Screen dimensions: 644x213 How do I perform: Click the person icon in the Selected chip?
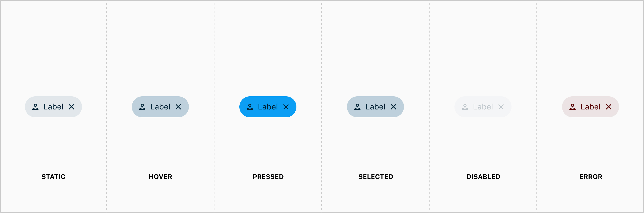[x=357, y=107]
